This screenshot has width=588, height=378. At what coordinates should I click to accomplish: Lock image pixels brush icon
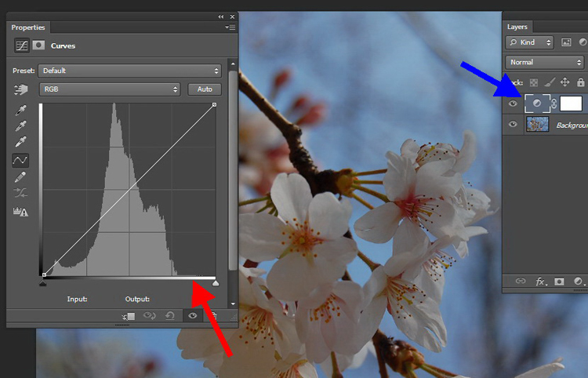click(550, 82)
